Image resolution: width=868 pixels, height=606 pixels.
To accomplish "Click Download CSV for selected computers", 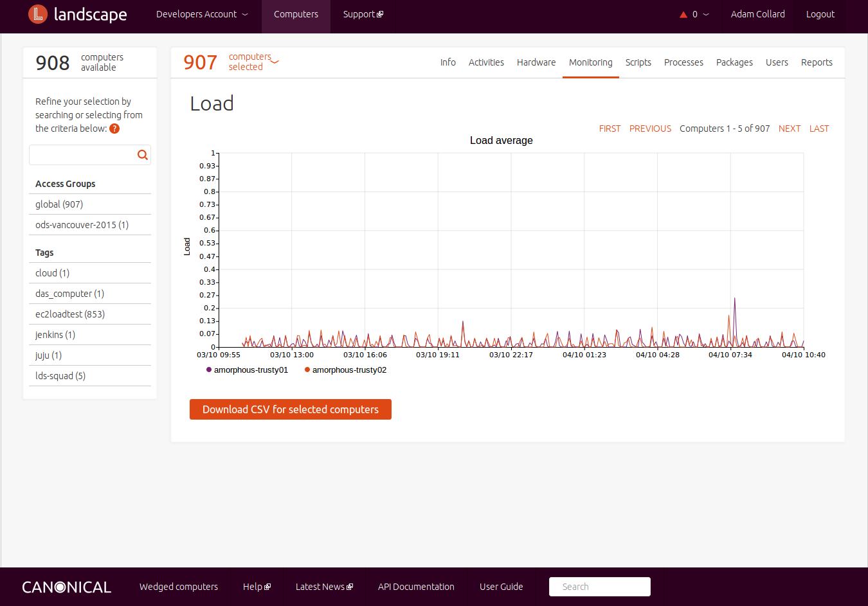I will pos(291,409).
